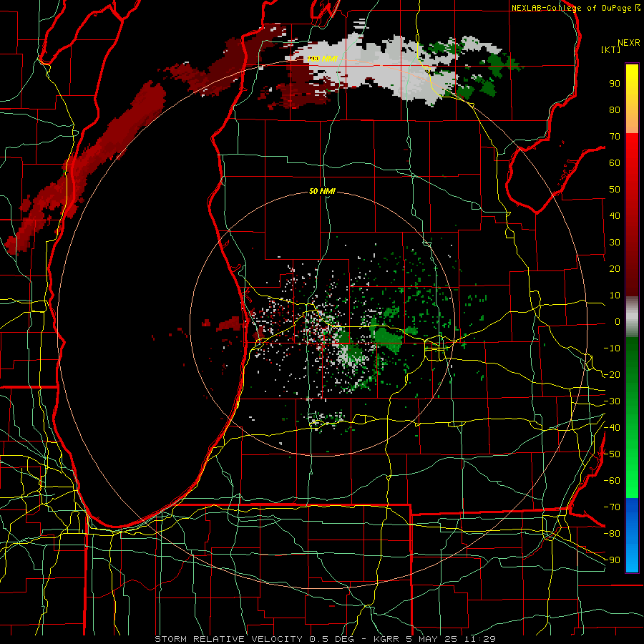Click the -10 scale label
Viewport: 644px width, 644px height.
coord(612,348)
